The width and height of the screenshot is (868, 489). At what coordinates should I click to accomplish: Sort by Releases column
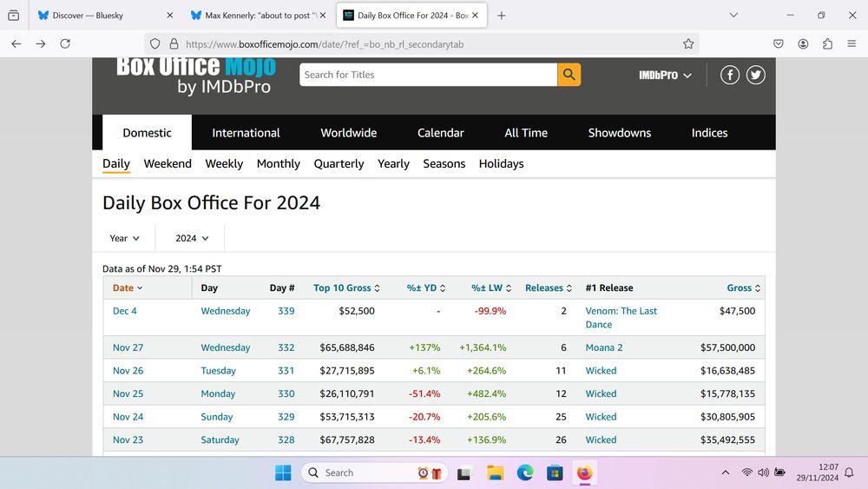point(549,288)
